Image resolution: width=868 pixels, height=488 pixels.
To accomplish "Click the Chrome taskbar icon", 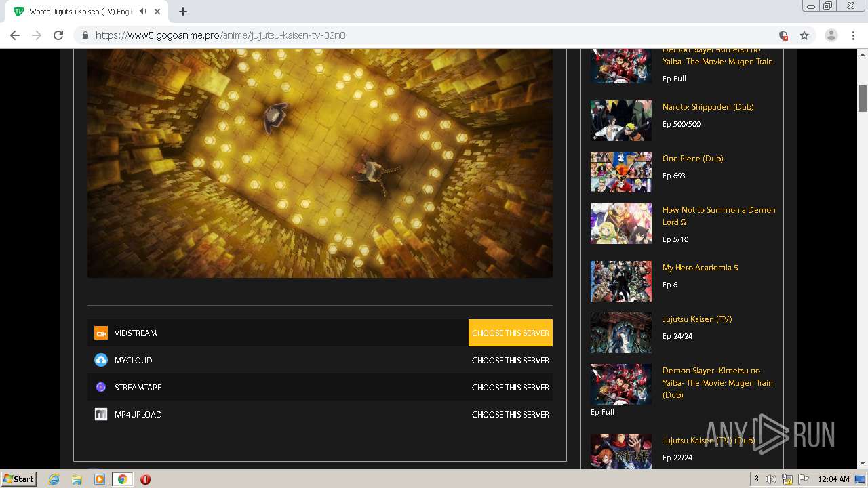I will click(x=122, y=479).
